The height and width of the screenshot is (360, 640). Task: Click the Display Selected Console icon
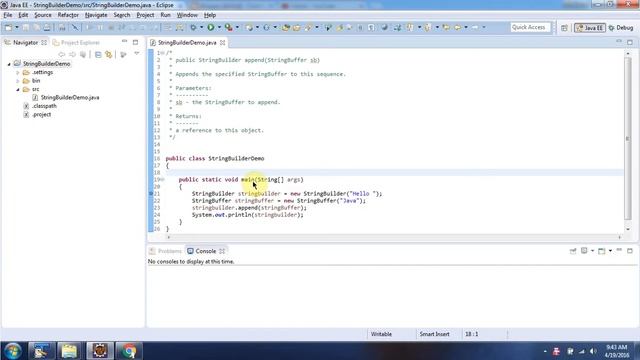coord(584,251)
